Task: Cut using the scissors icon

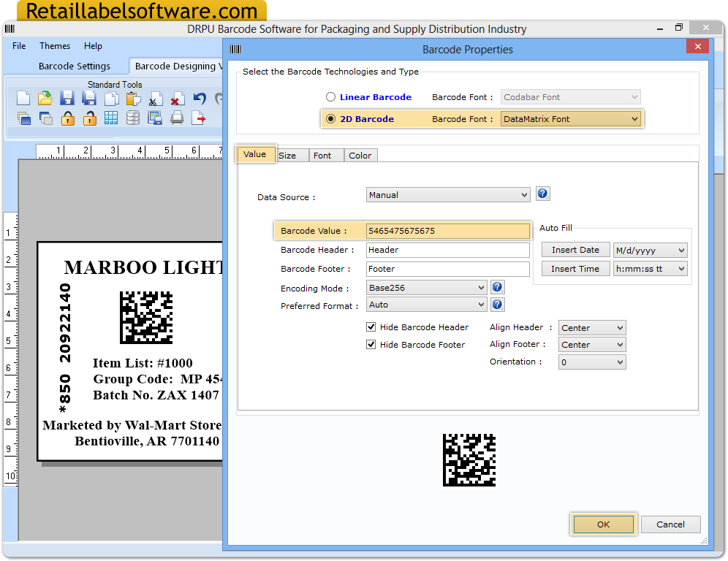Action: coord(156,99)
